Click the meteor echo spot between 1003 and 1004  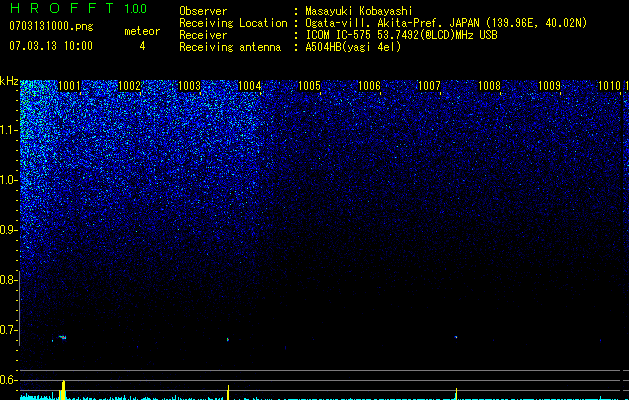[228, 339]
